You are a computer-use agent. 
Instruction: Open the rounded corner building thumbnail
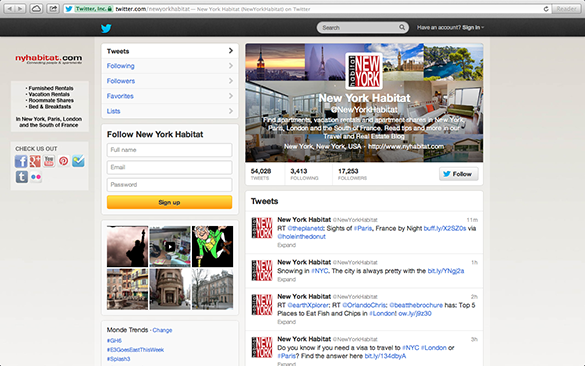pos(170,289)
